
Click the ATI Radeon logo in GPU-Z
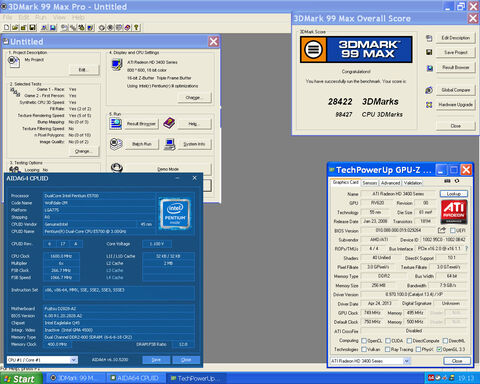(454, 212)
